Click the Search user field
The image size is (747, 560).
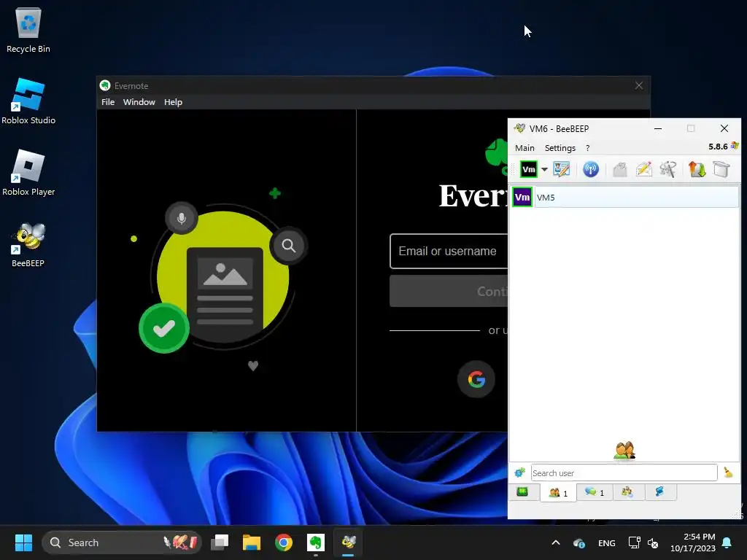pyautogui.click(x=624, y=472)
